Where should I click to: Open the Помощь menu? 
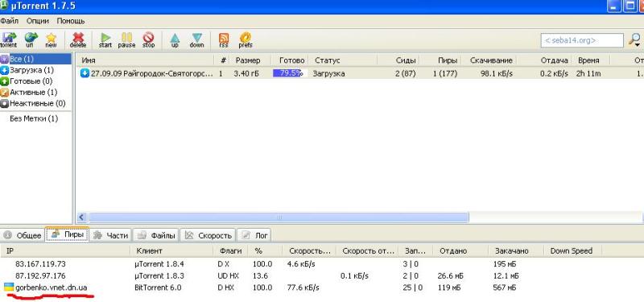point(71,21)
